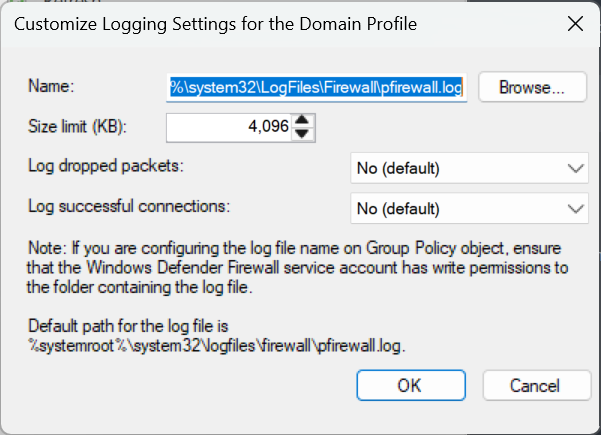The image size is (601, 435).
Task: Click the highlighted pfirewall.log path text
Action: click(317, 88)
